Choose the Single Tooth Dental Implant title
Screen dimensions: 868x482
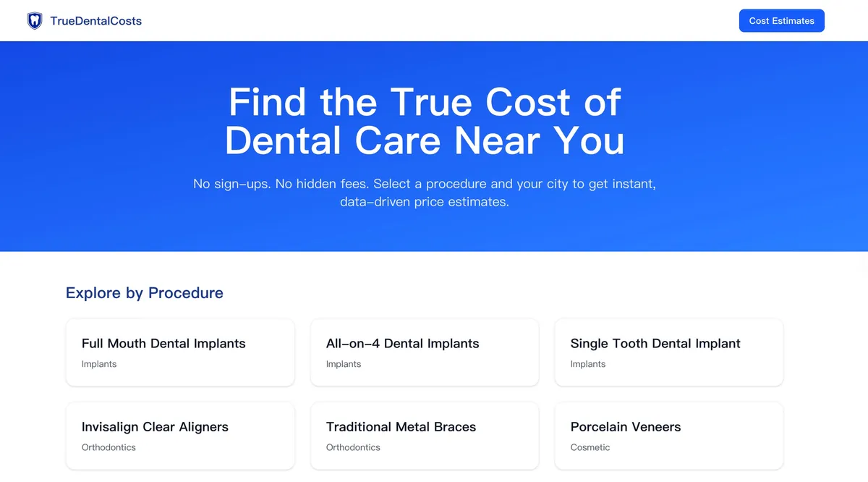[x=655, y=344]
